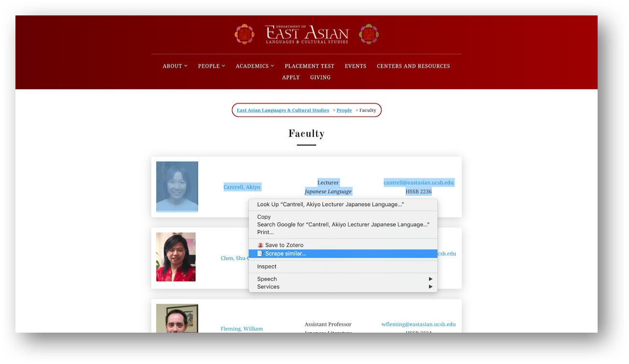
Task: Click the Japanese Language text
Action: 328,191
